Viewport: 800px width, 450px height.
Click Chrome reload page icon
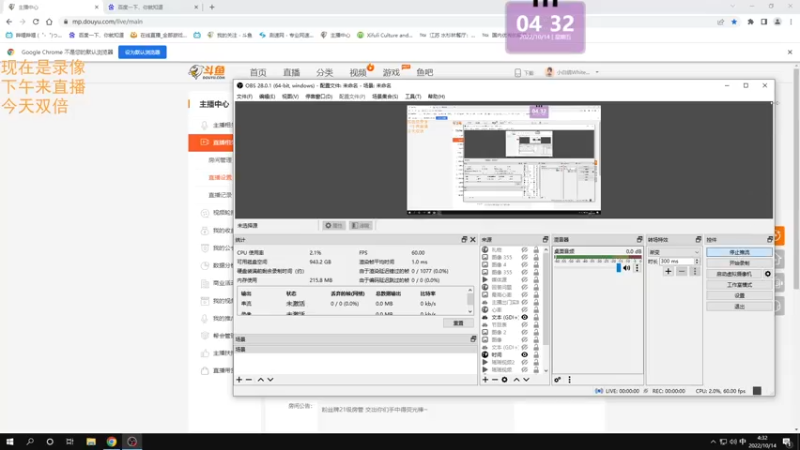(36, 21)
